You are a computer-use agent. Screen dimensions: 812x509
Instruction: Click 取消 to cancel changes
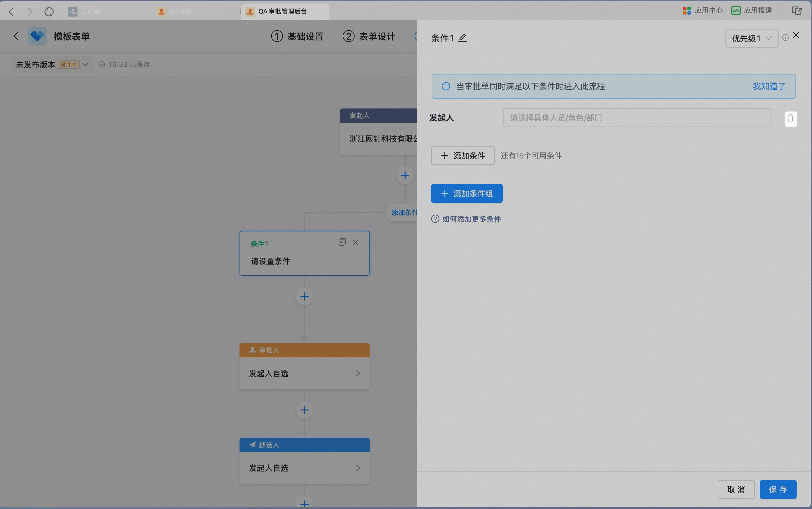point(736,489)
